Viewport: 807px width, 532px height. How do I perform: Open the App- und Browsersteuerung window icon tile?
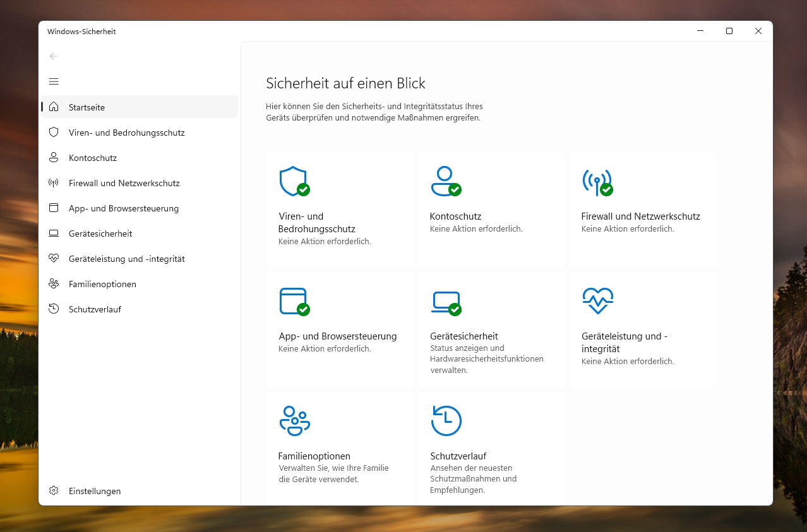click(x=294, y=302)
